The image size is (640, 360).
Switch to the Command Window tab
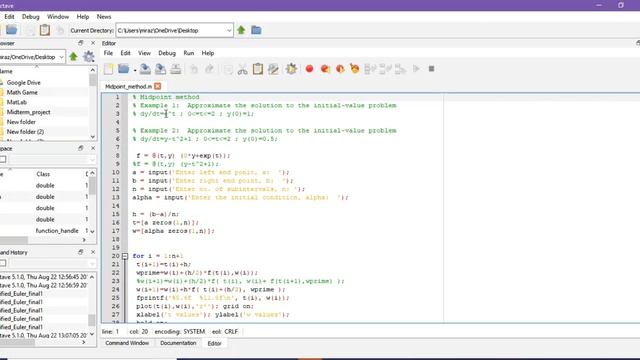(x=127, y=343)
